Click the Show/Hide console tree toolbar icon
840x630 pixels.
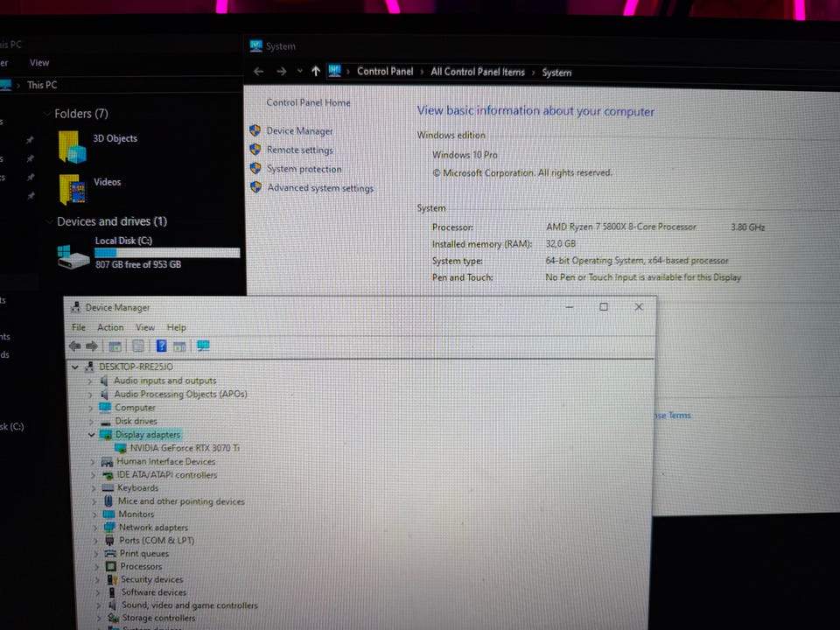click(x=115, y=346)
